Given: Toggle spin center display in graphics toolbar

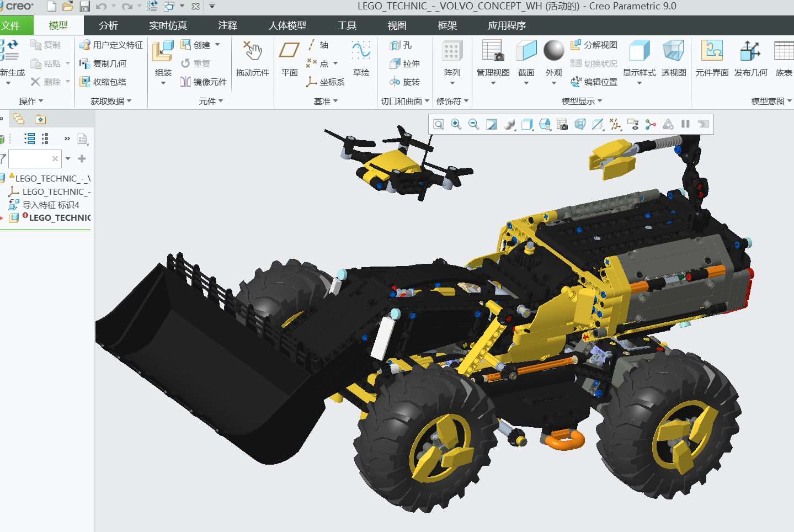Looking at the screenshot, I should (651, 124).
